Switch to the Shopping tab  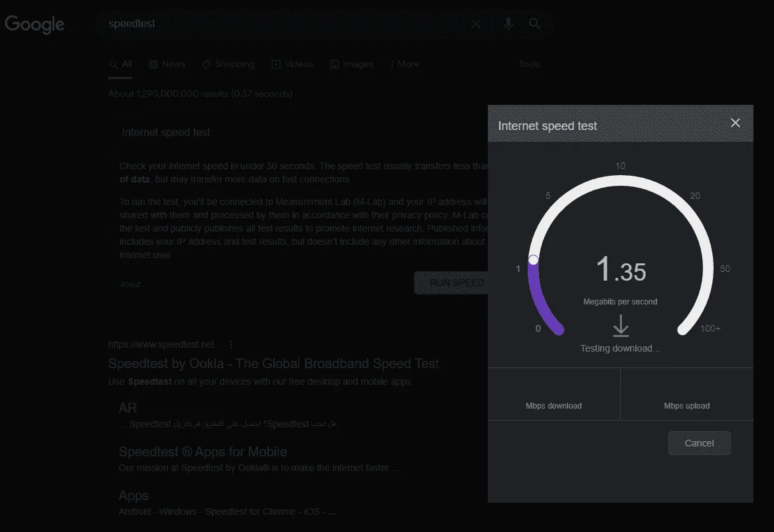pos(228,64)
